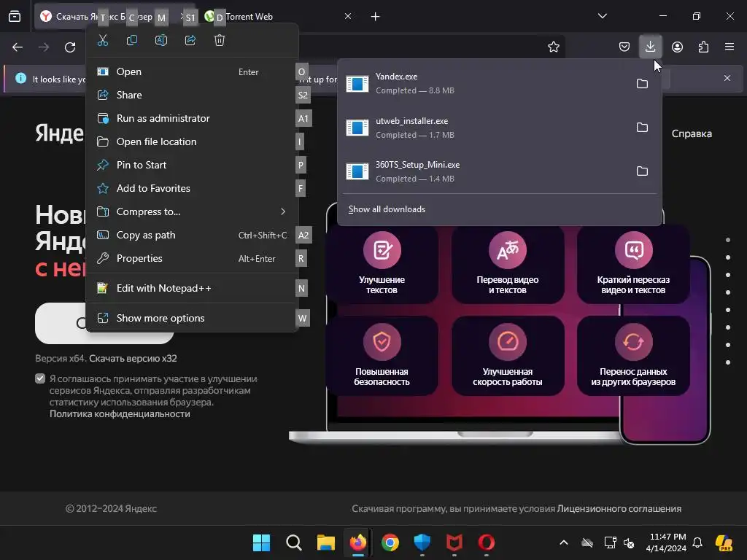
Task: Go back to previous page
Action: pyautogui.click(x=18, y=47)
